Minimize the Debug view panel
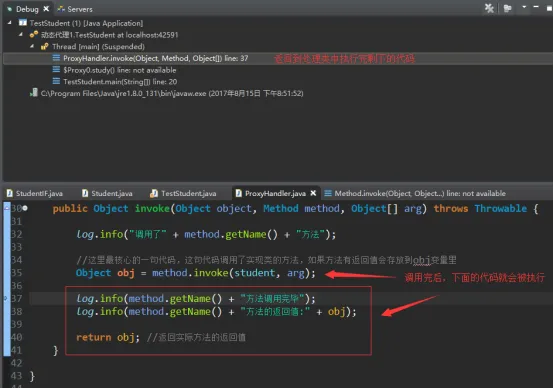 tap(536, 7)
